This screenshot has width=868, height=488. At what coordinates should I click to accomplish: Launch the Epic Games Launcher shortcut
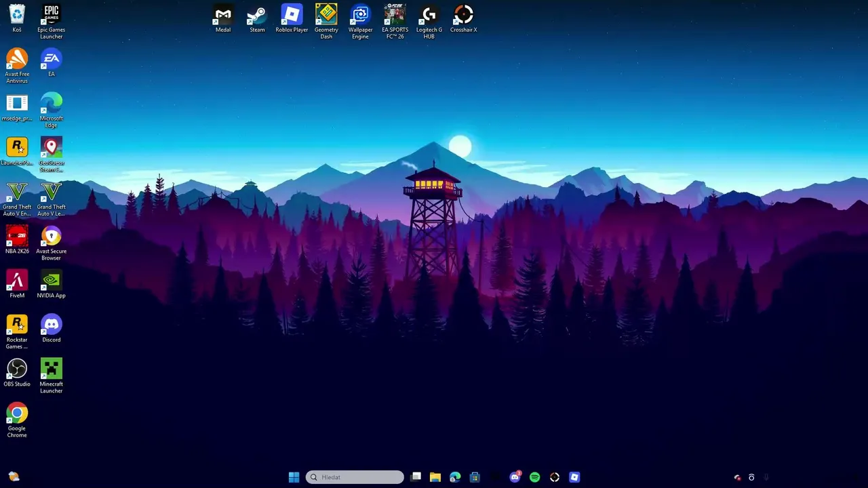point(51,22)
